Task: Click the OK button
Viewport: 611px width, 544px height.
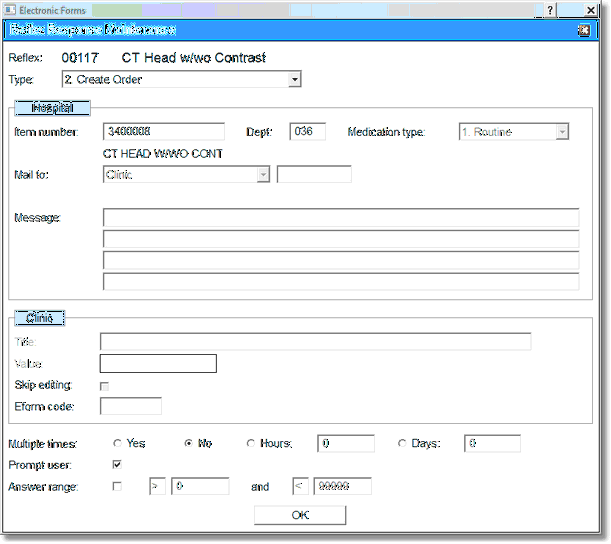Action: coord(300,515)
